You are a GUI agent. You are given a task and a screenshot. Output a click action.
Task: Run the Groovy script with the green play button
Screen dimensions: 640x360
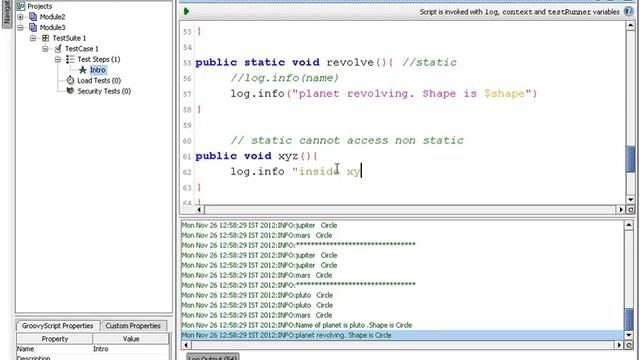click(x=187, y=11)
